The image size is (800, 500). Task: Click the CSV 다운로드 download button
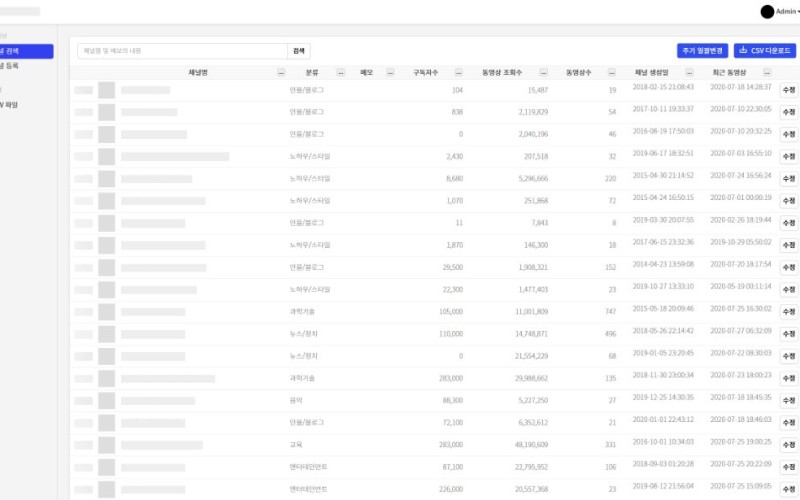point(765,51)
